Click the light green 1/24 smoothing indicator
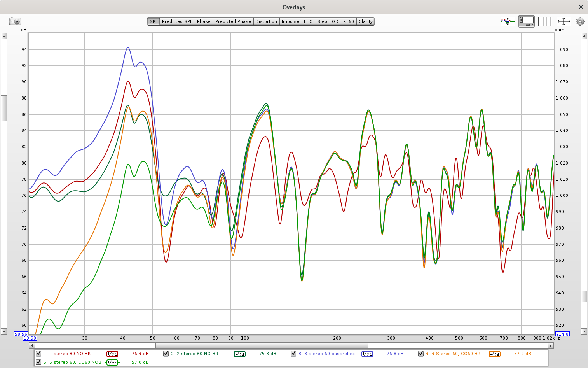The height and width of the screenshot is (368, 588). (x=112, y=363)
